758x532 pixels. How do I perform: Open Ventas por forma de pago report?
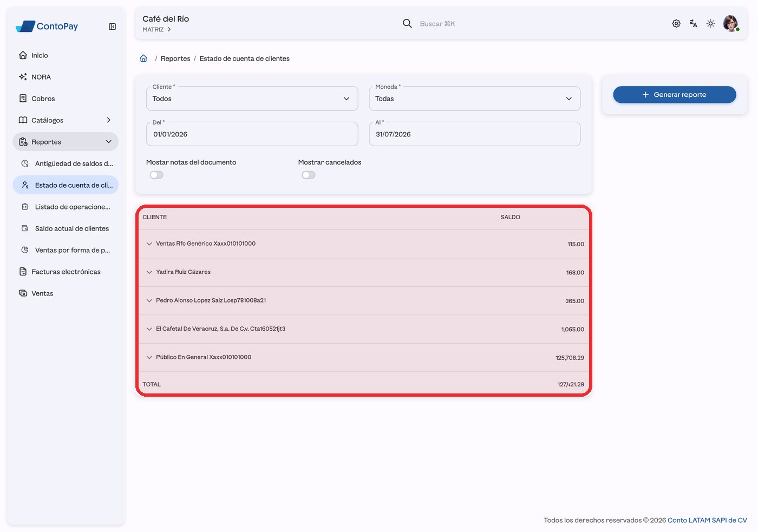pos(66,250)
